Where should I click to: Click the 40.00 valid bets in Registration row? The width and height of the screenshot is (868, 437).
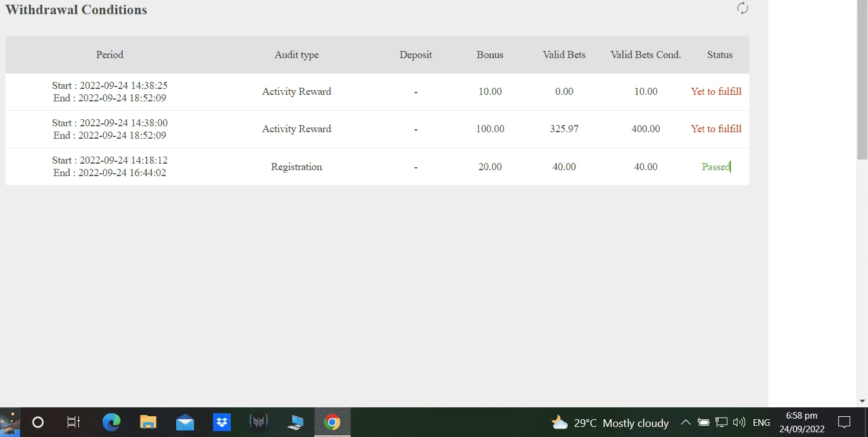(564, 167)
